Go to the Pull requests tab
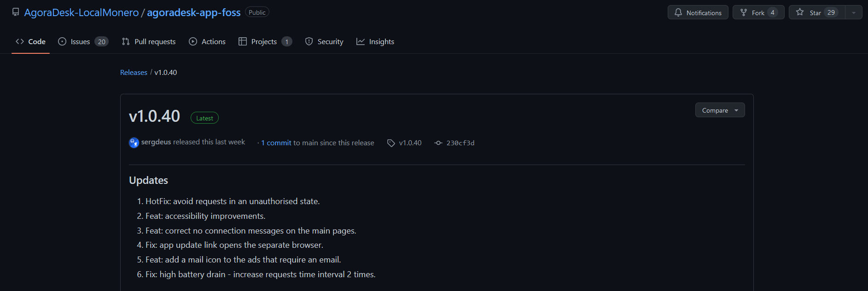This screenshot has height=291, width=868. pyautogui.click(x=149, y=41)
